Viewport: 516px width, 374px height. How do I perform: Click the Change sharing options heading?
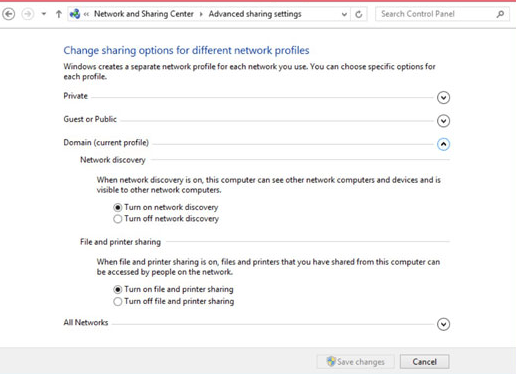(x=186, y=50)
